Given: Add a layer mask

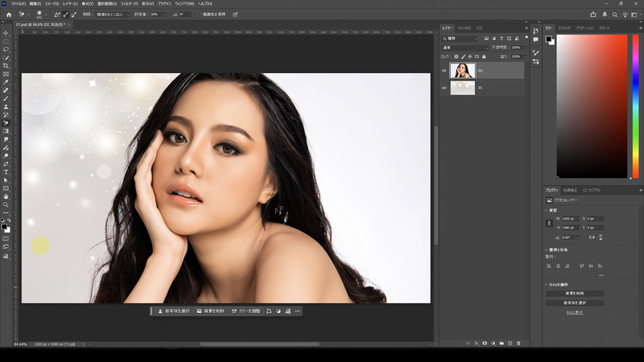Looking at the screenshot, I should pos(485,343).
